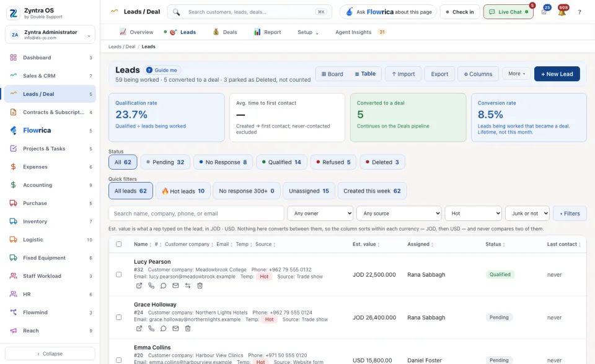The image size is (595, 364).
Task: Expand the Setup menu
Action: (308, 32)
